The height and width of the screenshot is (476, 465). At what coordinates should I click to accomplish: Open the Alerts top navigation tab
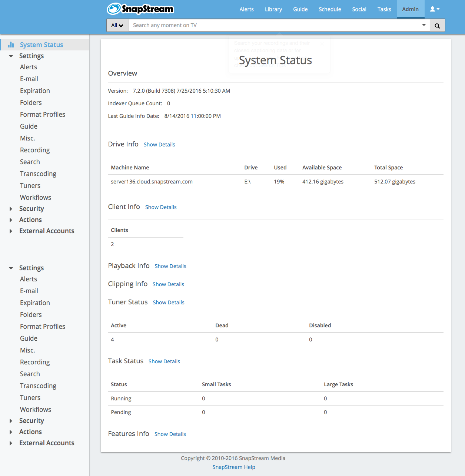pyautogui.click(x=247, y=9)
